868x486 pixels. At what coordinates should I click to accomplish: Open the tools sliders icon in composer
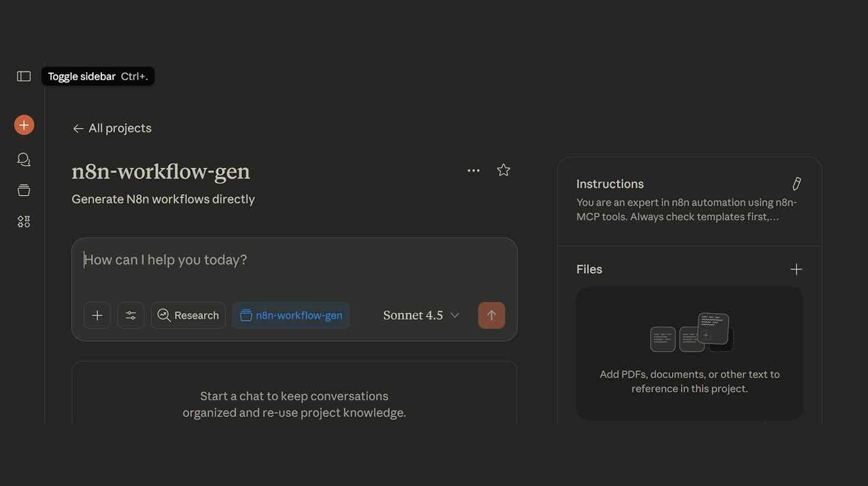point(131,315)
